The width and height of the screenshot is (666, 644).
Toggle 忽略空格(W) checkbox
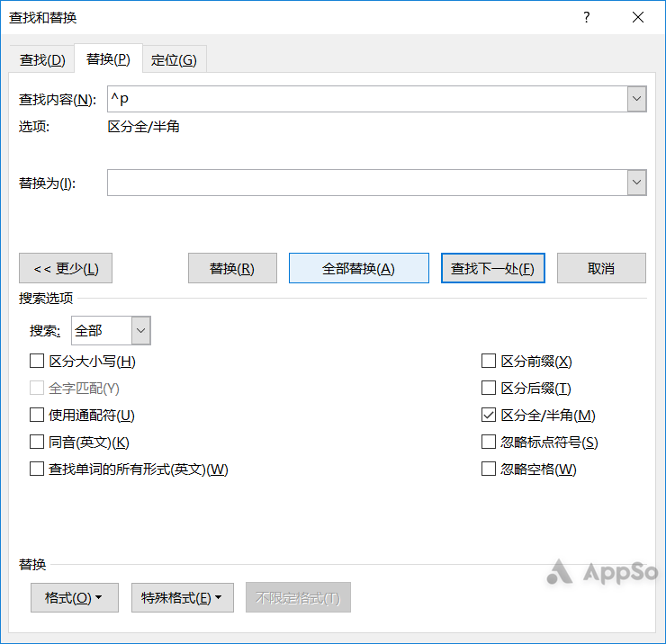[489, 470]
